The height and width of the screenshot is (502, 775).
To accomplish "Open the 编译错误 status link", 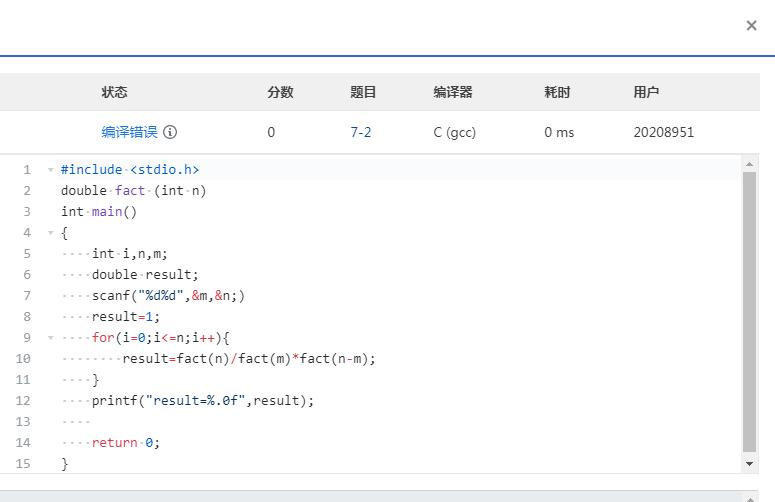I will [129, 132].
